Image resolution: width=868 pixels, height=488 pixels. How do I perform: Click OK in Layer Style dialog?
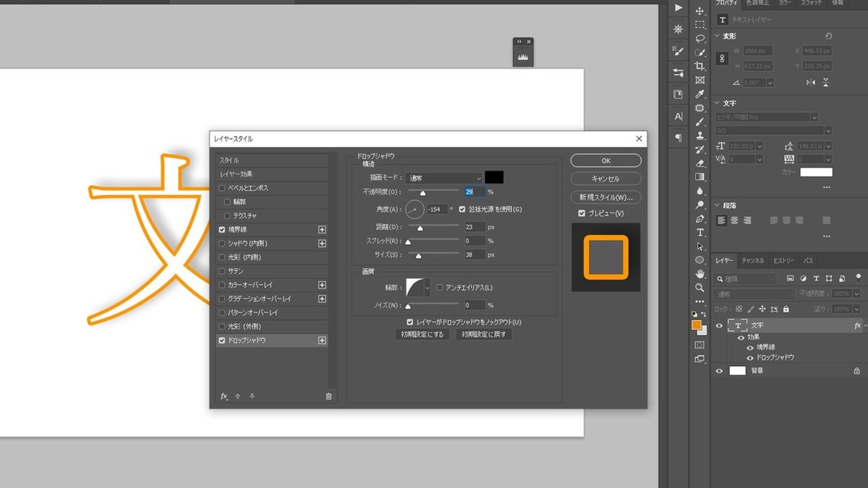click(x=605, y=160)
